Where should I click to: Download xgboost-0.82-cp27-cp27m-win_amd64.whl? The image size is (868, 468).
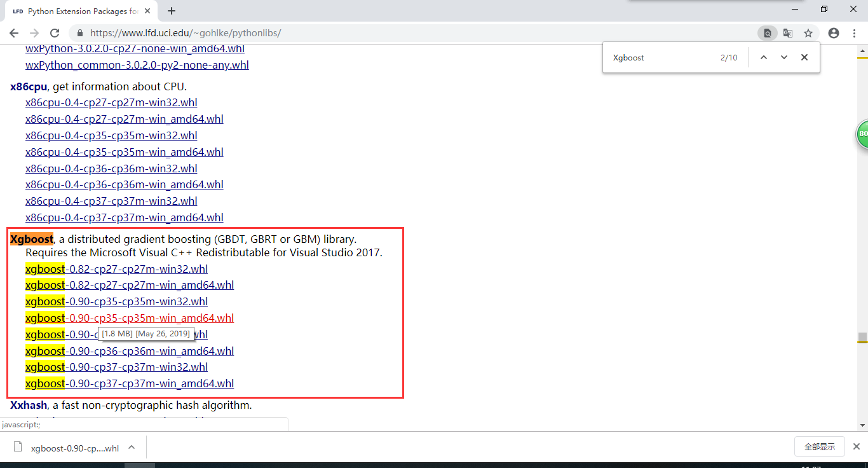coord(130,285)
